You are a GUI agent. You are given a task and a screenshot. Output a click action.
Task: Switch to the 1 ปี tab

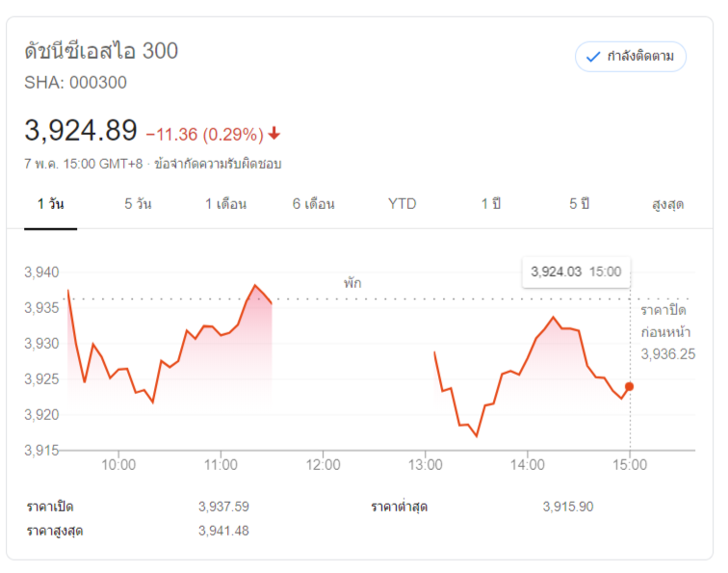[x=491, y=204]
